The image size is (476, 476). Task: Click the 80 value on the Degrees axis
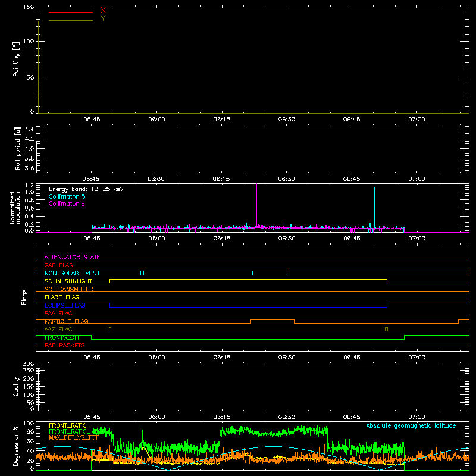31,431
